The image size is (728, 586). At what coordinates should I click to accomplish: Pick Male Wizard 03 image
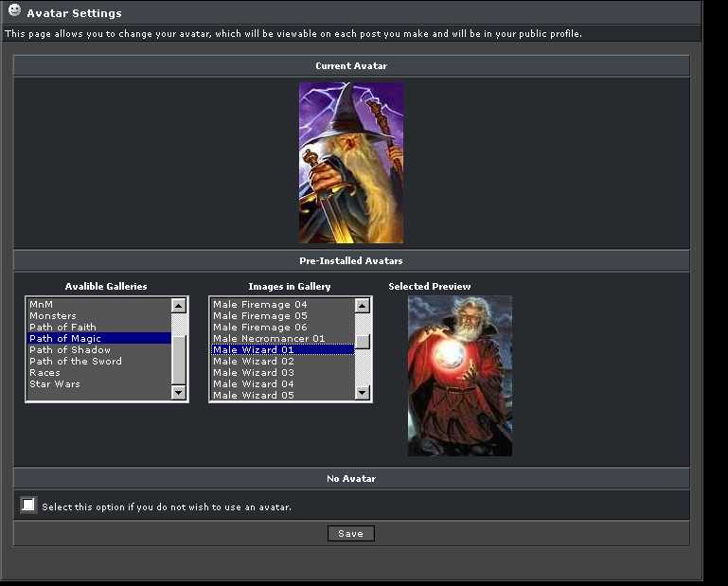pos(283,372)
